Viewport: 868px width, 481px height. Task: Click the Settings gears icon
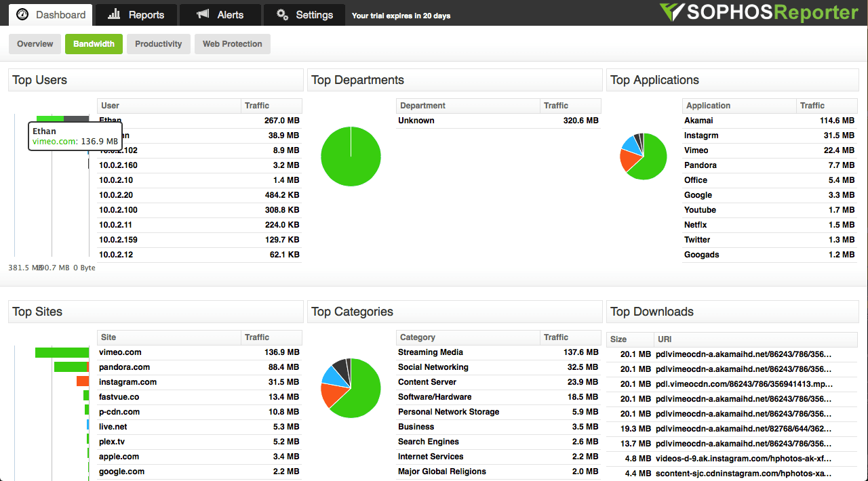[283, 14]
